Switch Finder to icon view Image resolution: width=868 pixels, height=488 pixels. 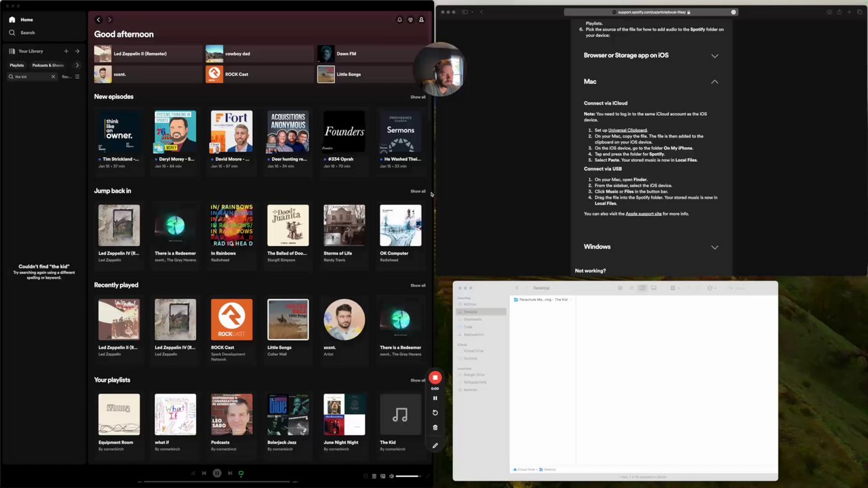click(620, 288)
